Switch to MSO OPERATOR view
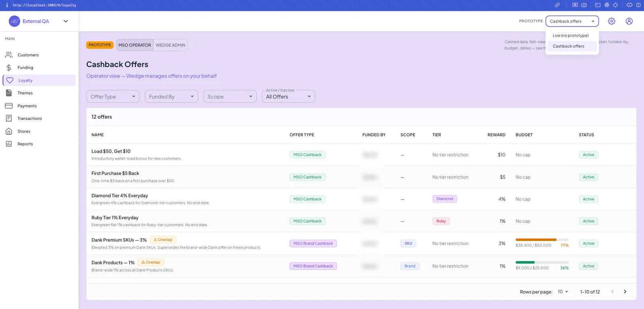Screen dimensions: 644x309 (x=135, y=45)
